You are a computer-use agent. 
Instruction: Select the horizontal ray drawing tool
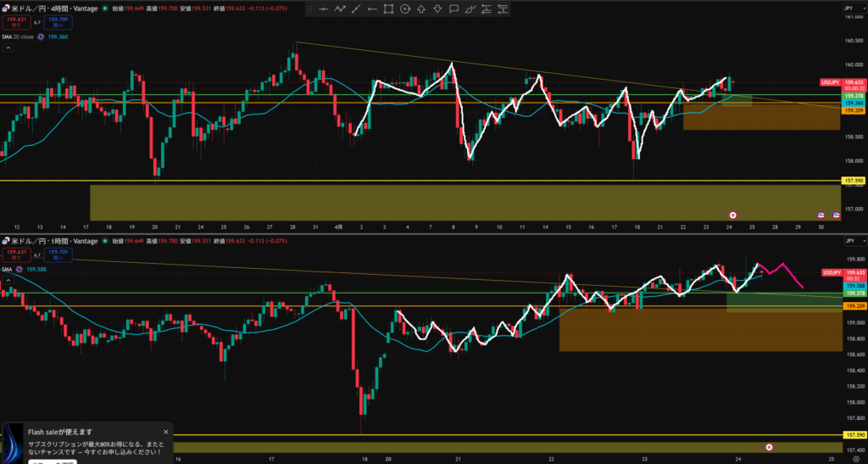(x=371, y=9)
